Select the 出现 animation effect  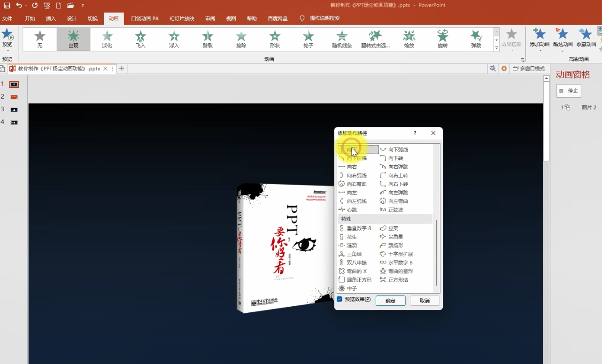point(73,39)
